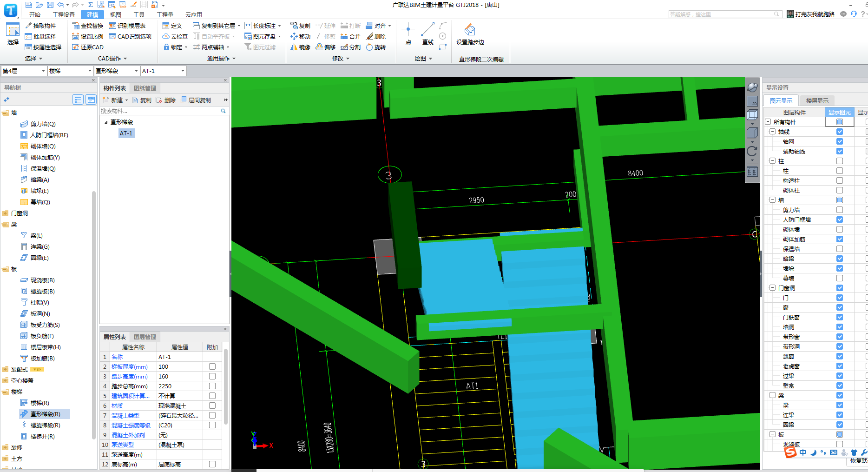
Task: Toggle 轴网 display checkbox
Action: point(840,141)
